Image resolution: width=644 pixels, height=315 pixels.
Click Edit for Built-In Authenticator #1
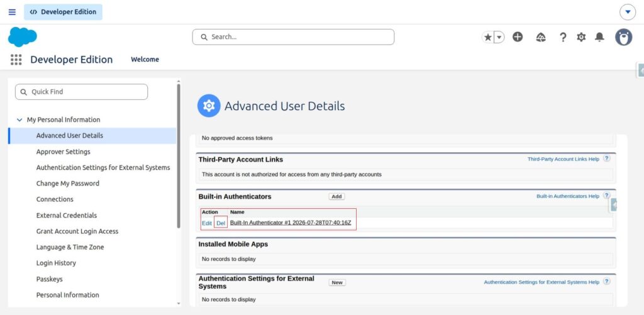coord(206,223)
